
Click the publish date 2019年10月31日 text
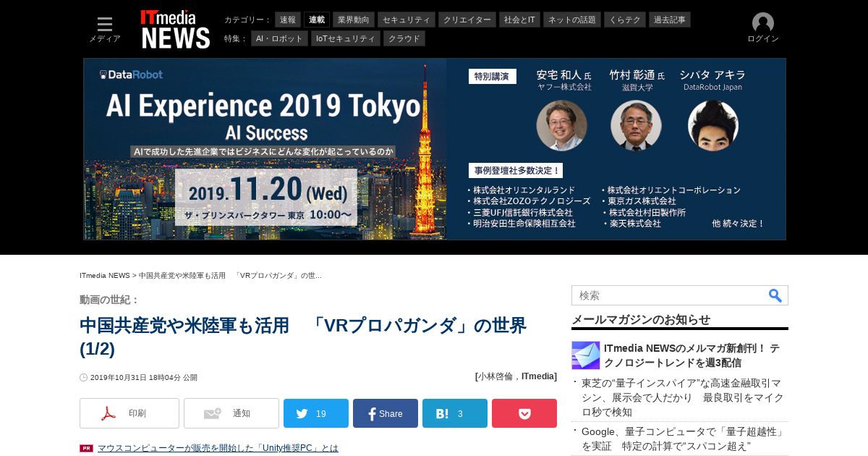(x=144, y=378)
